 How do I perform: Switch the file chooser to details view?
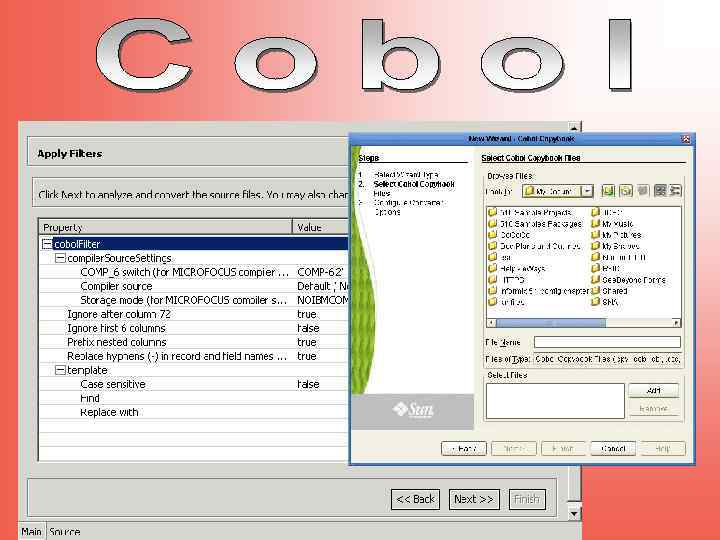(x=675, y=191)
